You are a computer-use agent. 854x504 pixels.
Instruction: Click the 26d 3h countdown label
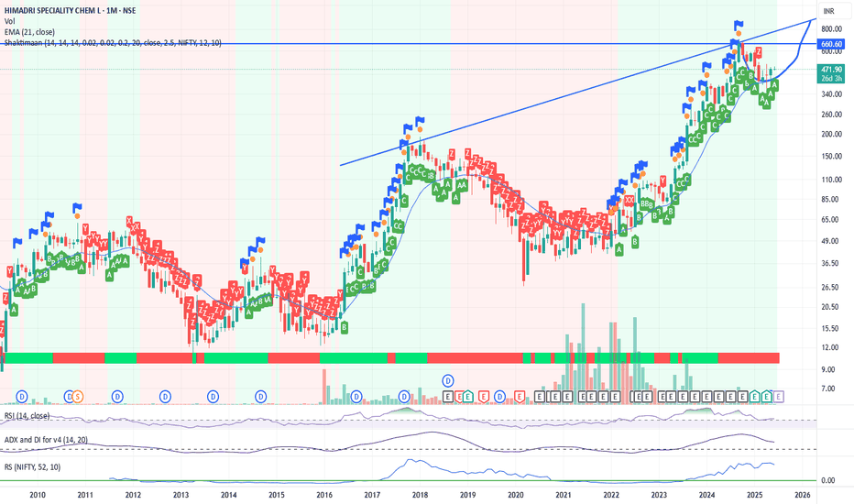(832, 79)
